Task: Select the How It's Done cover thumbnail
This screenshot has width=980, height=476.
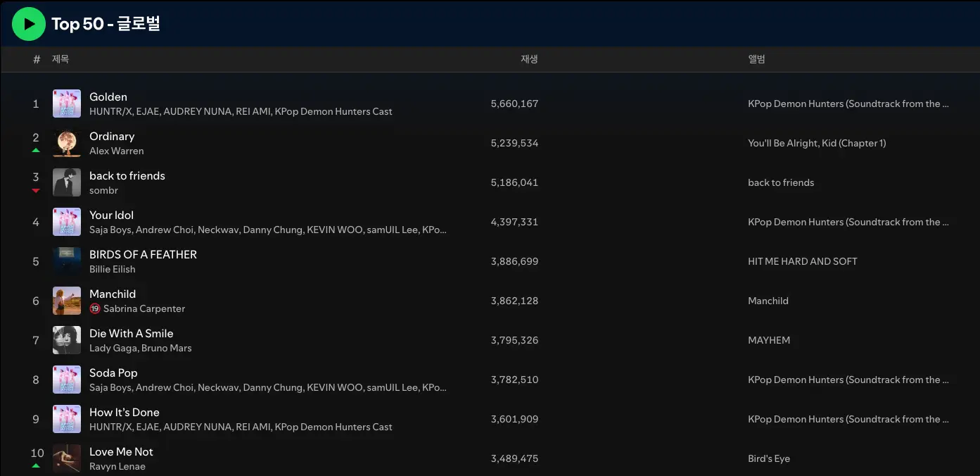Action: 67,419
